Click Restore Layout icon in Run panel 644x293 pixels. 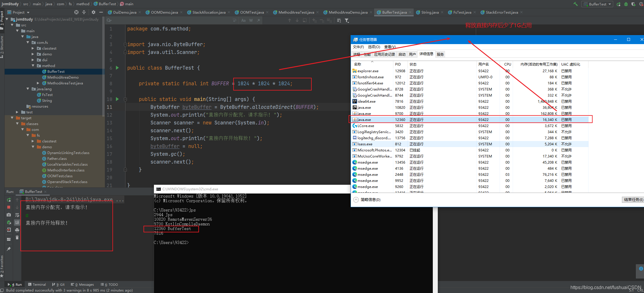click(x=9, y=239)
